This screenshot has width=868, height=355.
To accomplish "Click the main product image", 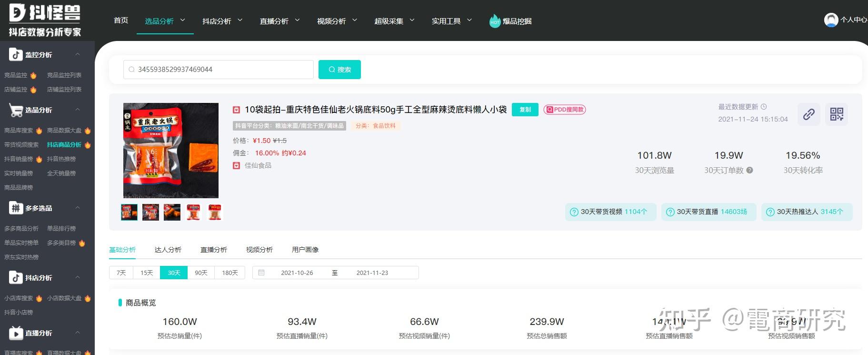I will [171, 151].
